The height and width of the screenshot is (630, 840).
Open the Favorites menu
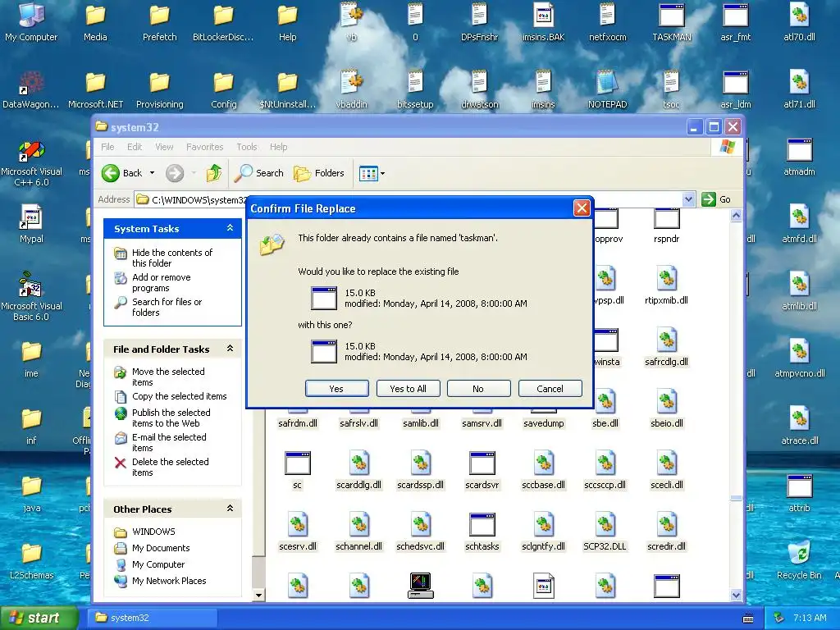tap(204, 147)
